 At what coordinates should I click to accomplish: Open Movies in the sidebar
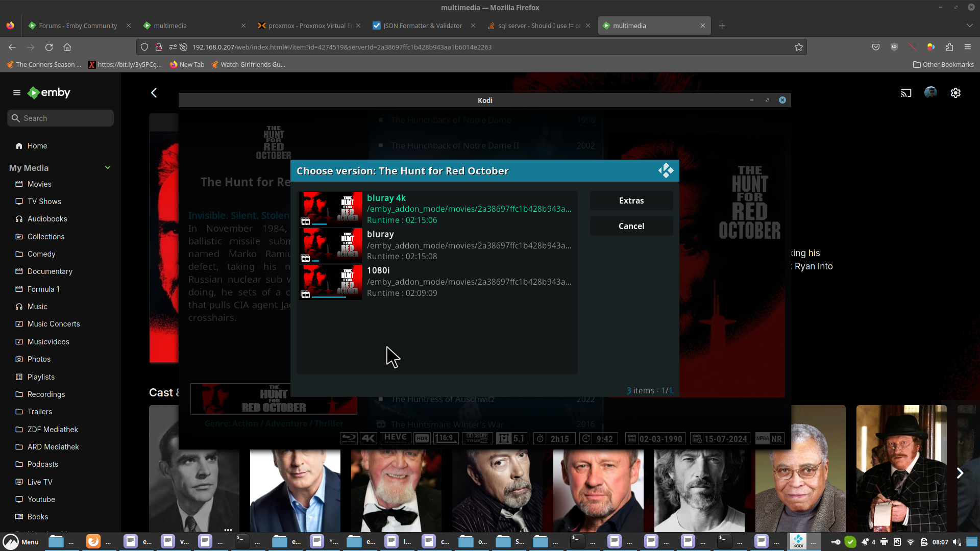coord(39,184)
